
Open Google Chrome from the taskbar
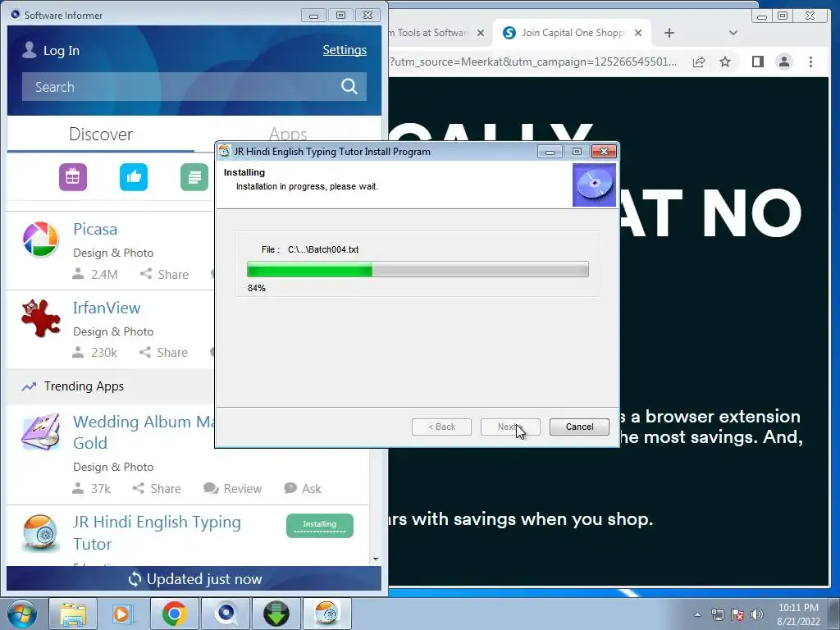coord(174,614)
